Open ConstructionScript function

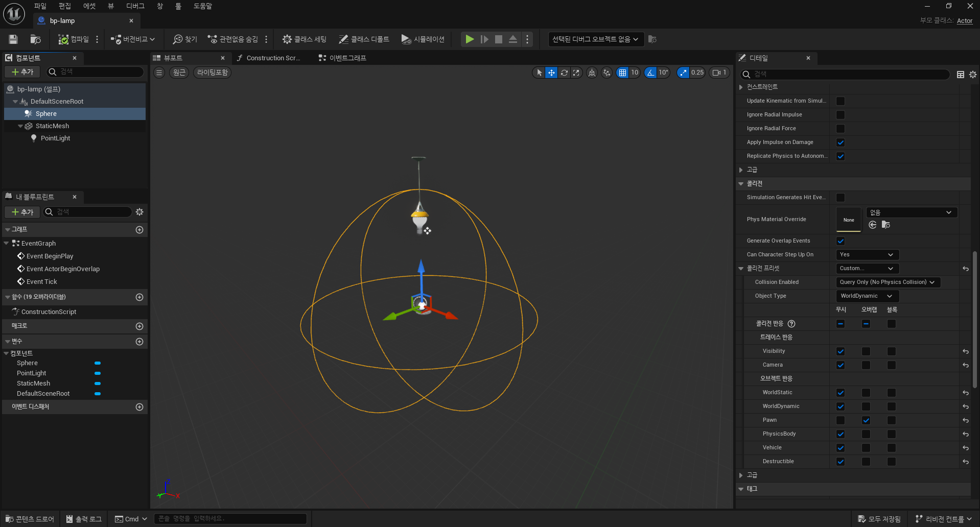tap(49, 312)
